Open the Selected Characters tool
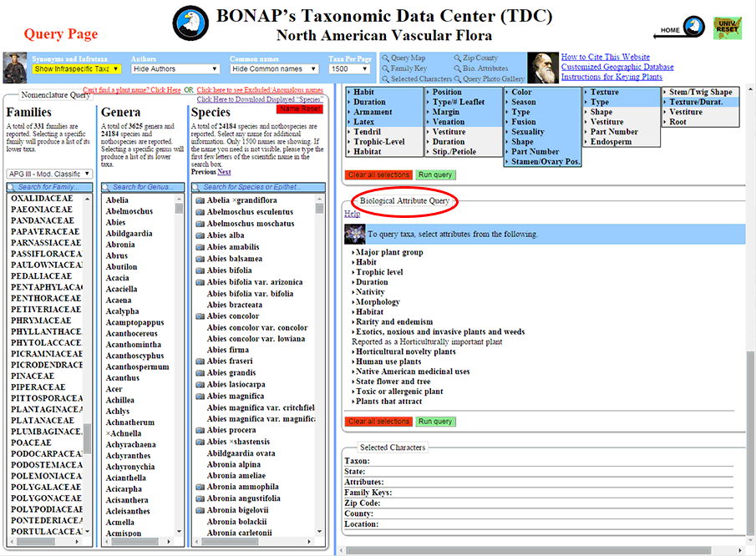This screenshot has height=556, width=756. point(417,79)
